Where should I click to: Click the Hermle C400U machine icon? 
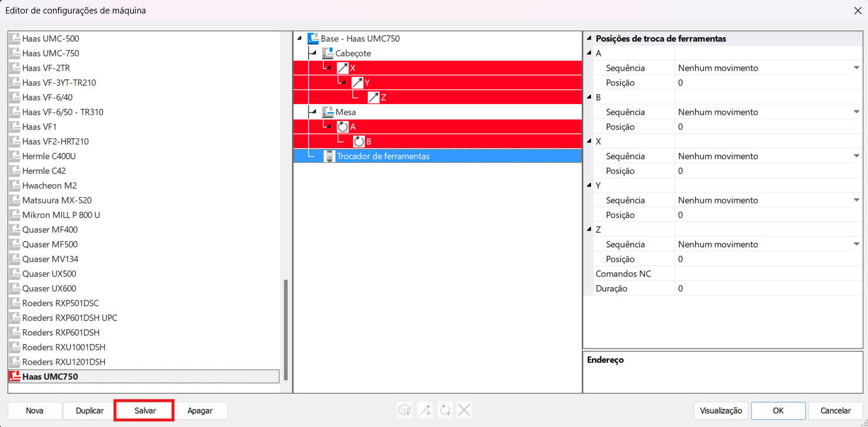click(x=15, y=156)
